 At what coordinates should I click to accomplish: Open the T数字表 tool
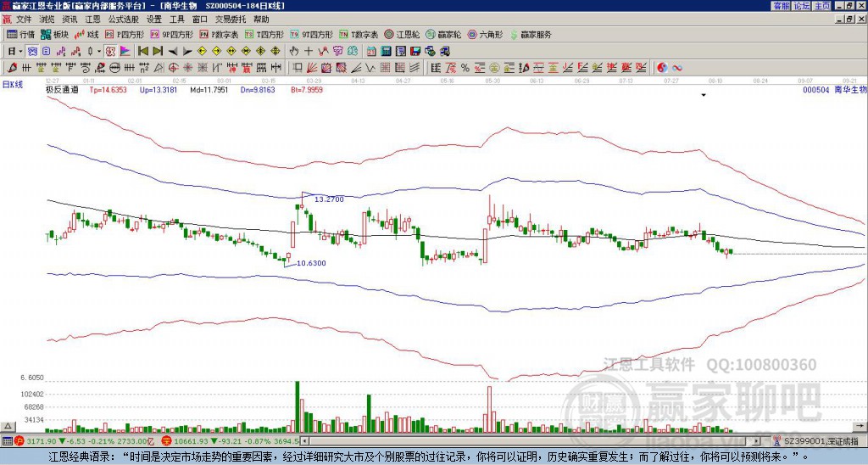(359, 34)
